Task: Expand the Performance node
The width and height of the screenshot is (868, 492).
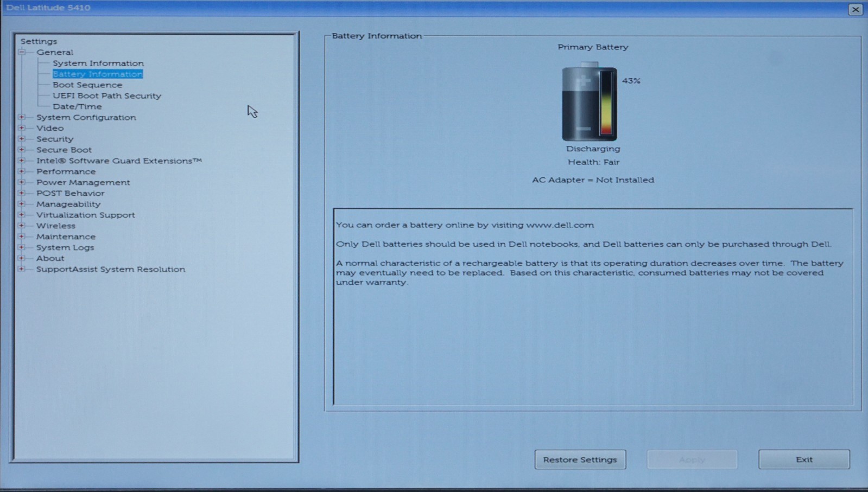Action: pyautogui.click(x=22, y=171)
